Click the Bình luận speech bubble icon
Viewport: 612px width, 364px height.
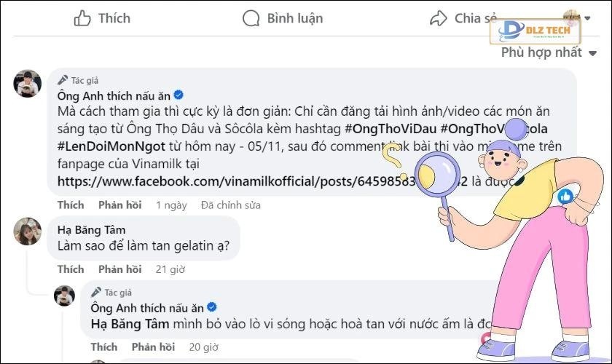(251, 18)
